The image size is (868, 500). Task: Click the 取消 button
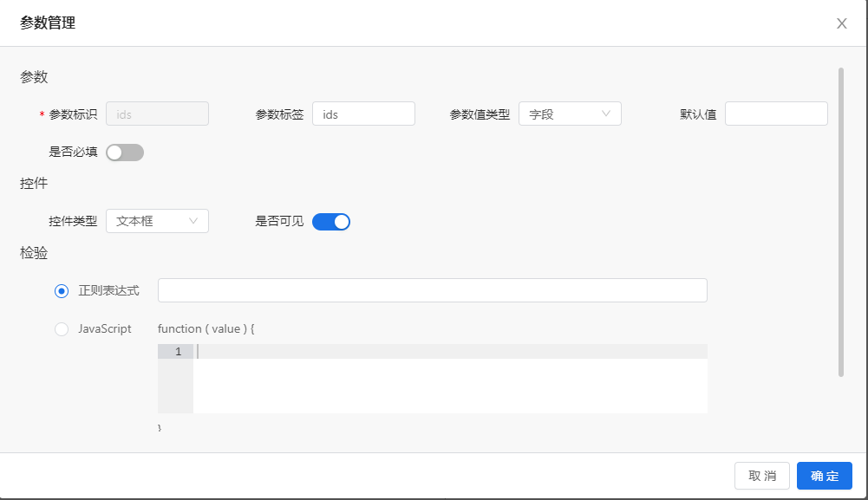[x=761, y=476]
